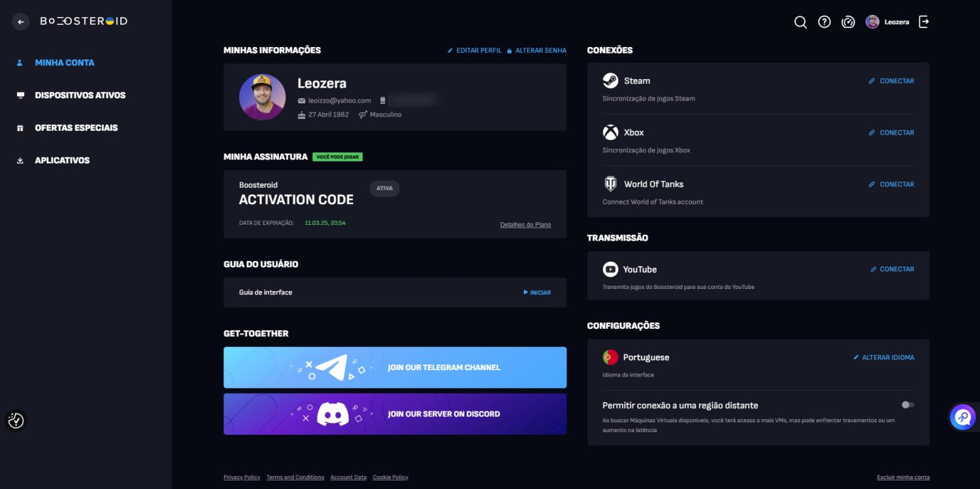Click the Xbox logo icon
The width and height of the screenshot is (980, 489).
(x=610, y=132)
